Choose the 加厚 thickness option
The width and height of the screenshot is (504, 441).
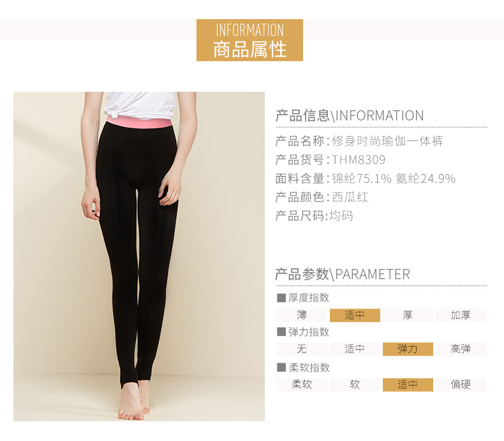point(461,315)
